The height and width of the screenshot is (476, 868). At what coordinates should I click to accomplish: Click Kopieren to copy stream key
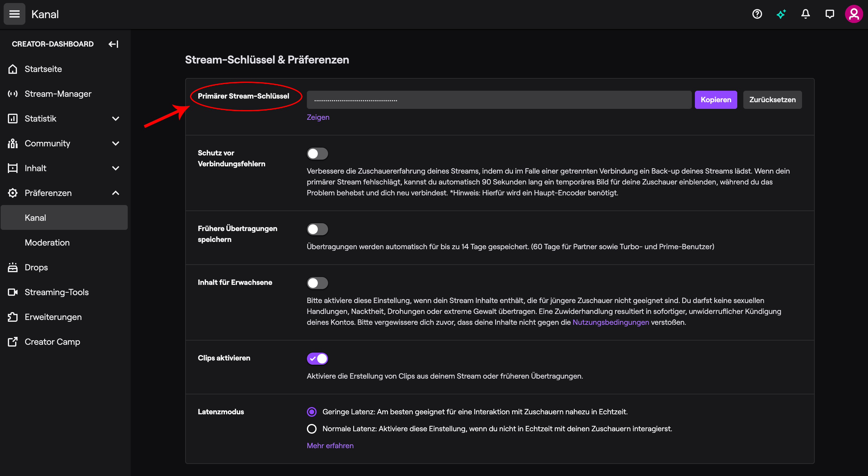pos(715,100)
